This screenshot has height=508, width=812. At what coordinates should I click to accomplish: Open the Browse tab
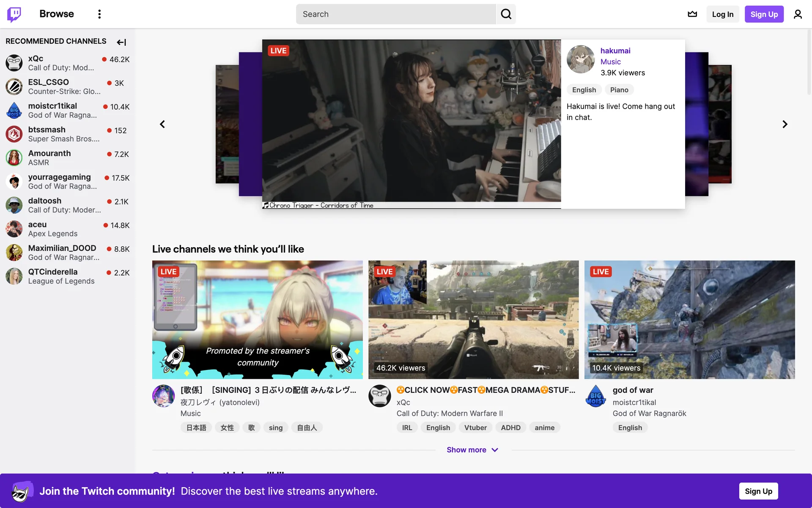[57, 14]
